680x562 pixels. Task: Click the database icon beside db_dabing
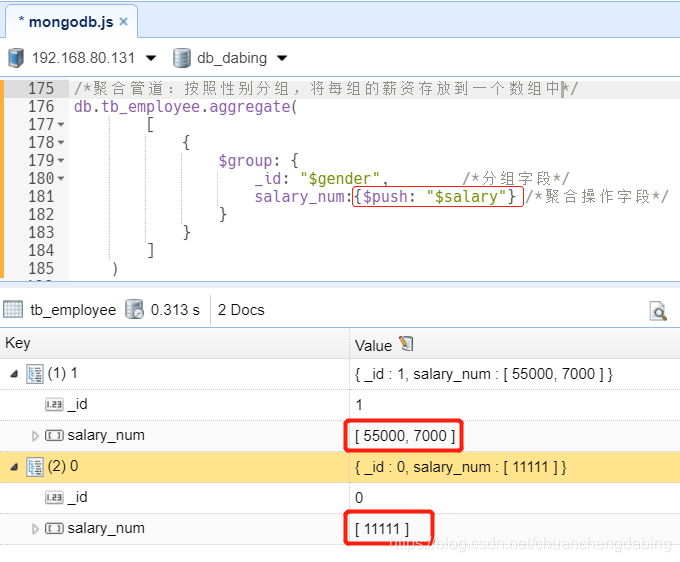[182, 58]
